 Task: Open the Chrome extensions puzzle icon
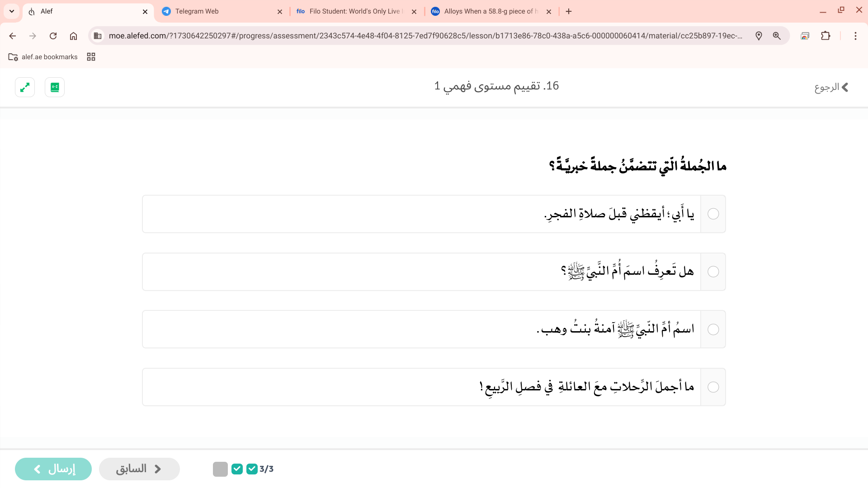point(826,36)
